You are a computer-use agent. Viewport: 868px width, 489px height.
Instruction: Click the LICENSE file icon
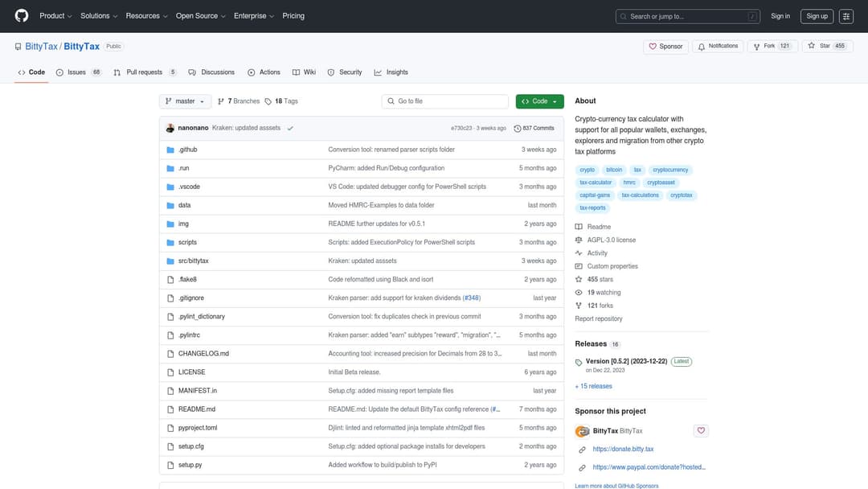170,372
